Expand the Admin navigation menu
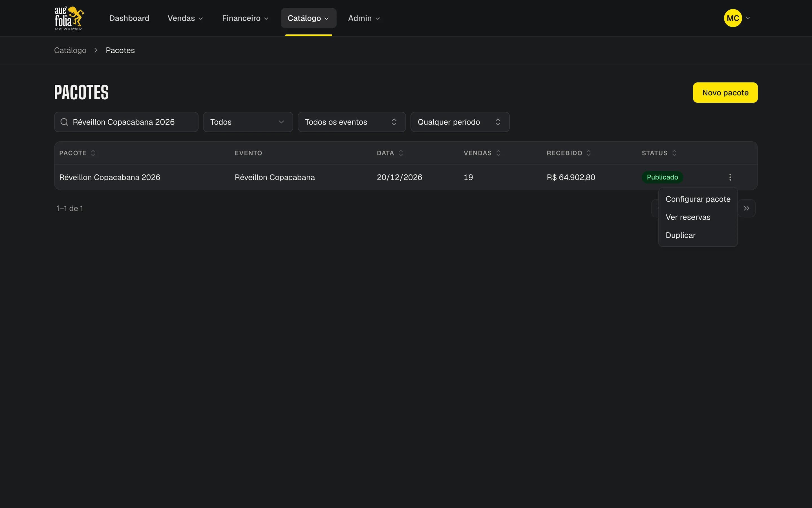 pyautogui.click(x=364, y=18)
